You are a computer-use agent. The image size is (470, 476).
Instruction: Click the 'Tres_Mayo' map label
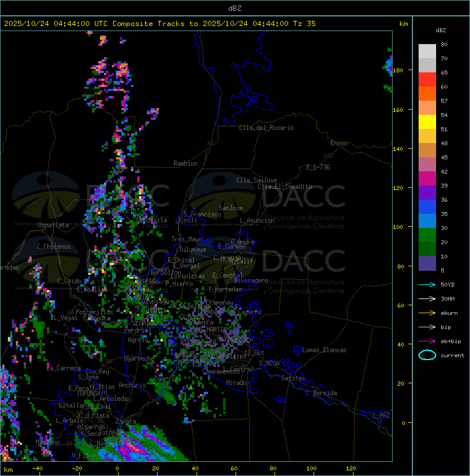click(186, 239)
